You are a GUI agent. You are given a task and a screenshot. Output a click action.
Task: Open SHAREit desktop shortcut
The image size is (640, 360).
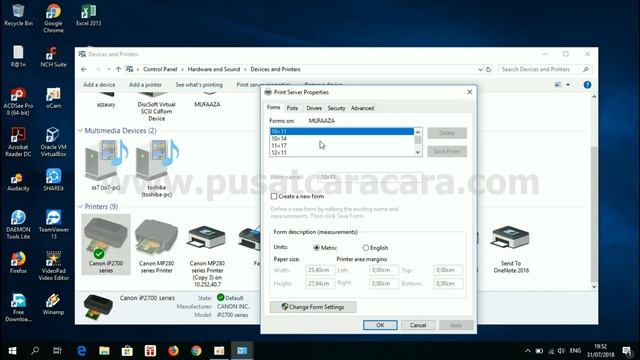(53, 180)
